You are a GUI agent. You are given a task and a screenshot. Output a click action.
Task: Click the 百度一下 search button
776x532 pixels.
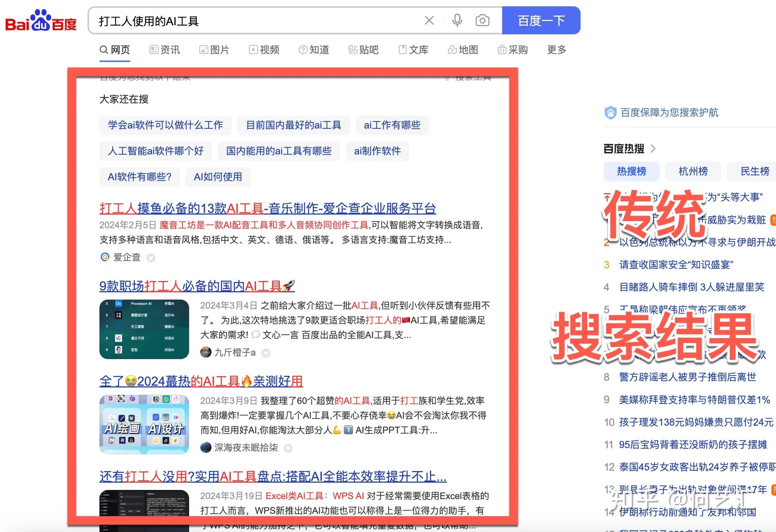[x=541, y=21]
